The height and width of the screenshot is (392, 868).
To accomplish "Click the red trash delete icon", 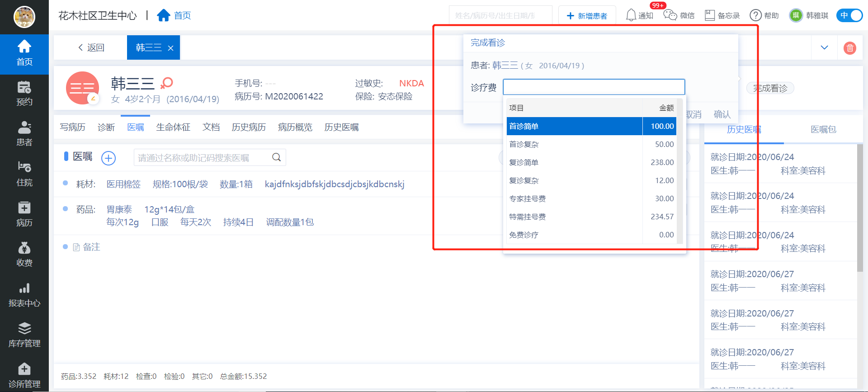I will [x=850, y=47].
